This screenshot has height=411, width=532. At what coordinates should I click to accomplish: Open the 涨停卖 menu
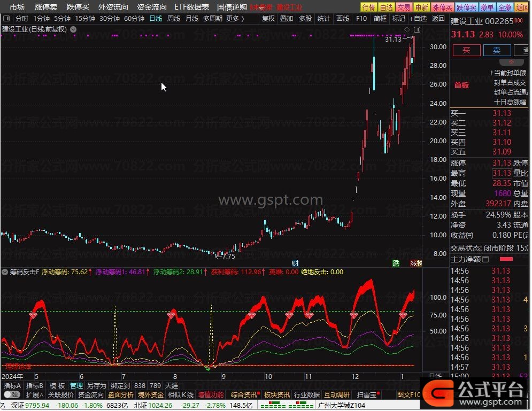pos(46,7)
